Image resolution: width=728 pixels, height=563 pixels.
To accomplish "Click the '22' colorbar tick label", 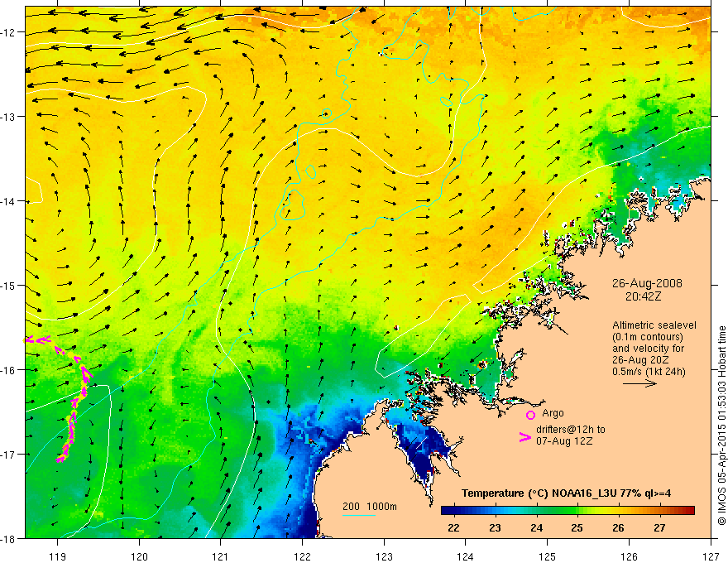I will point(453,527).
